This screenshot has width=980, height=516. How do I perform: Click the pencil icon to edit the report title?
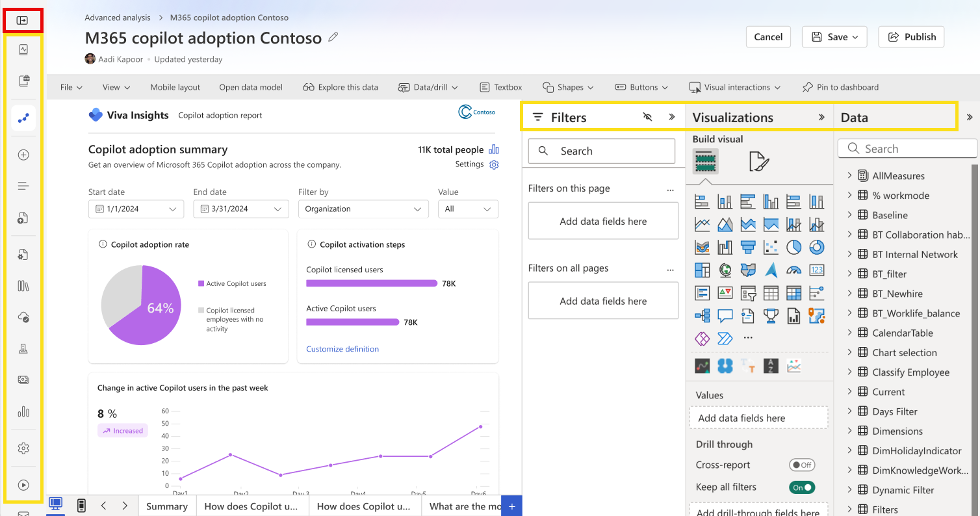pyautogui.click(x=333, y=37)
